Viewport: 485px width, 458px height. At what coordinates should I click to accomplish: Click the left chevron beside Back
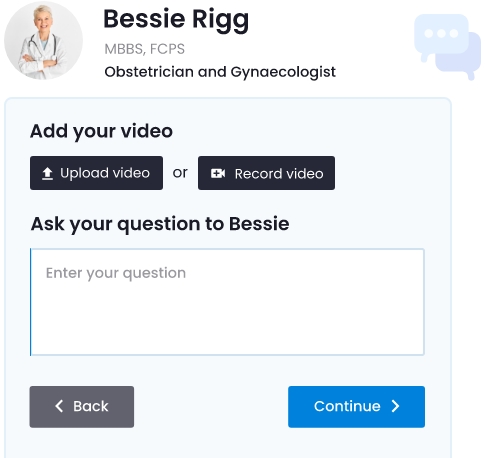point(59,406)
